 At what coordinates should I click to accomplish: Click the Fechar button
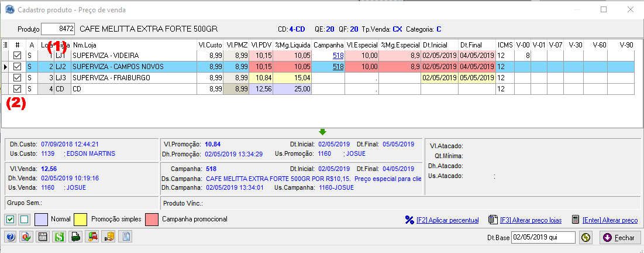click(619, 237)
